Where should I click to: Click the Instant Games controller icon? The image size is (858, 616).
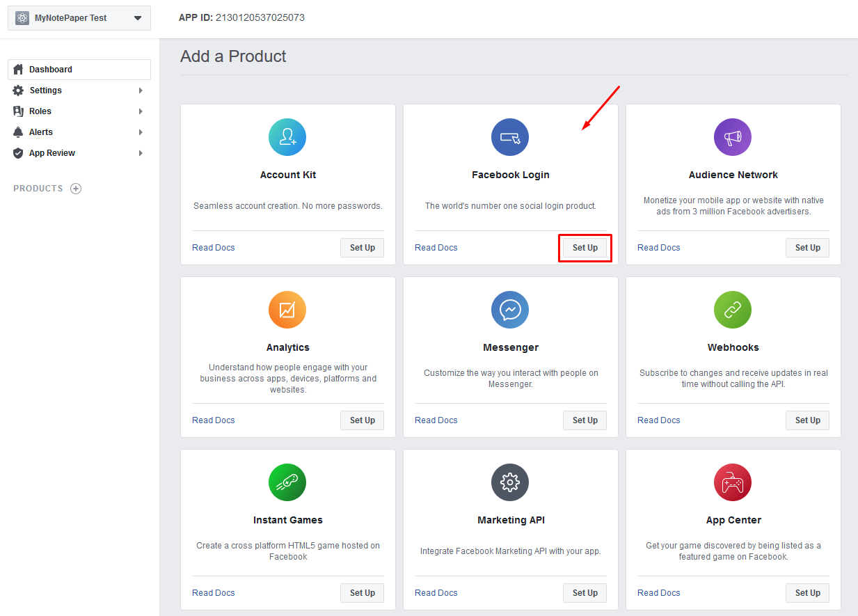click(287, 482)
